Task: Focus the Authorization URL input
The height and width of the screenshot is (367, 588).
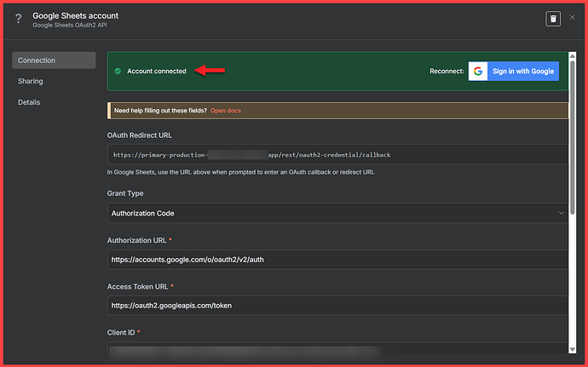Action: 337,260
